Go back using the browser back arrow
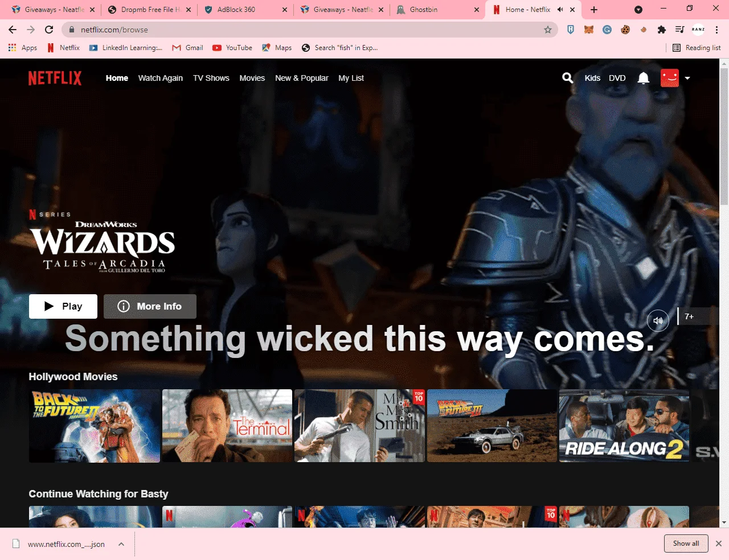Screen dimensions: 729x560 click(13, 30)
